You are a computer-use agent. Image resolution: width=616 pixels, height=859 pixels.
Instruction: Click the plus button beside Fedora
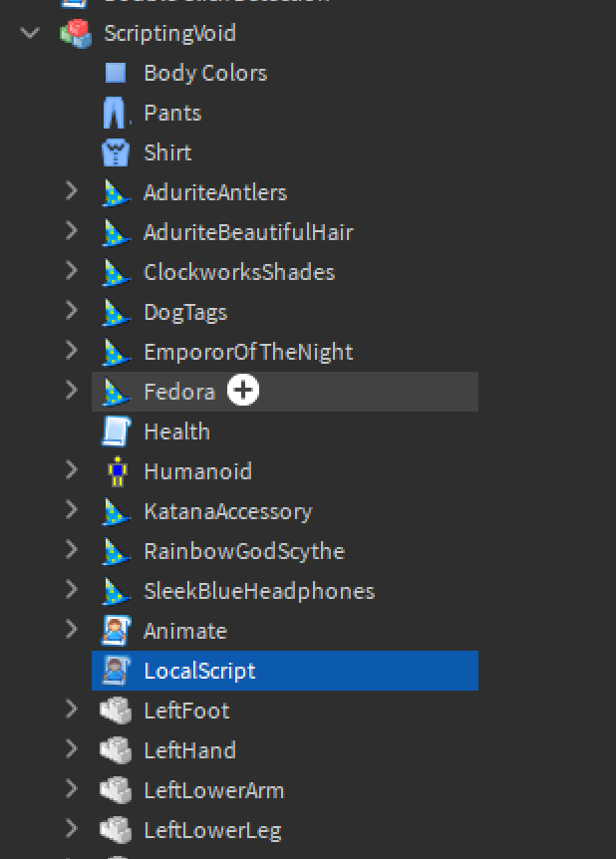point(242,392)
